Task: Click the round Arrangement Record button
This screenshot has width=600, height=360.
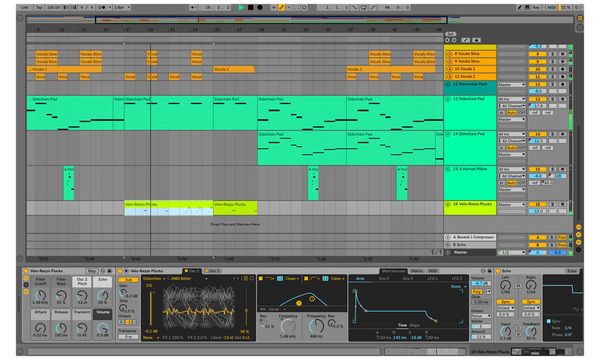Action: click(x=259, y=7)
